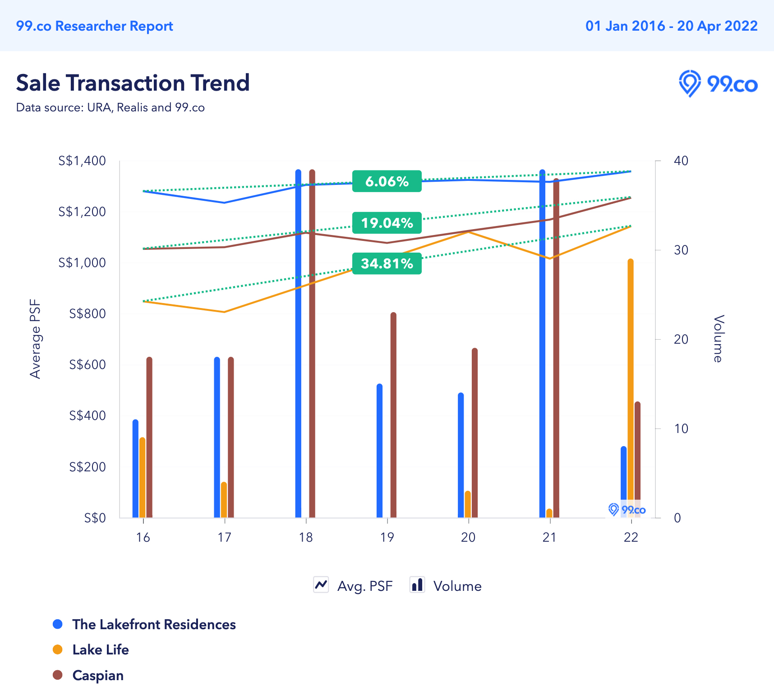The height and width of the screenshot is (700, 774).
Task: Click the Lake Life legend label
Action: point(101,649)
